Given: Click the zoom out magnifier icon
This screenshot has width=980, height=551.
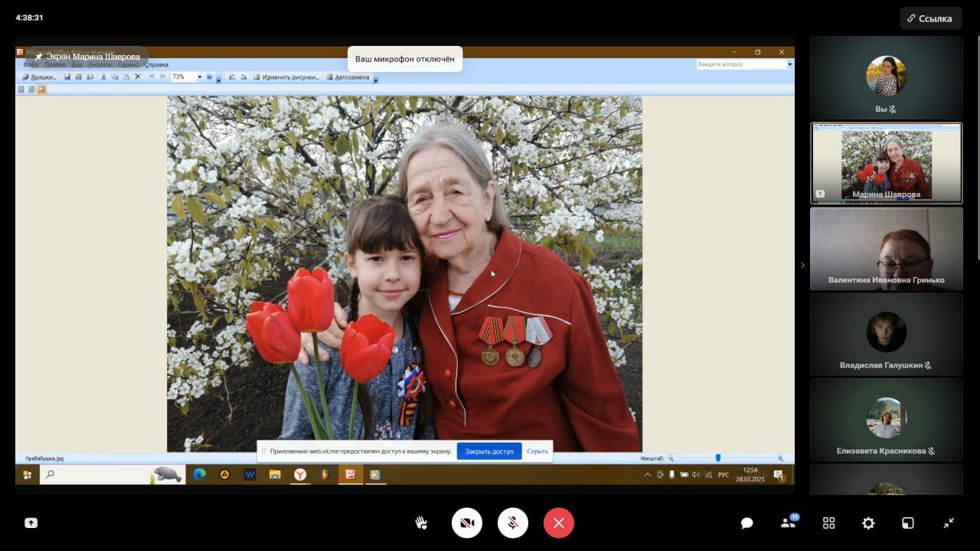Looking at the screenshot, I should [671, 458].
